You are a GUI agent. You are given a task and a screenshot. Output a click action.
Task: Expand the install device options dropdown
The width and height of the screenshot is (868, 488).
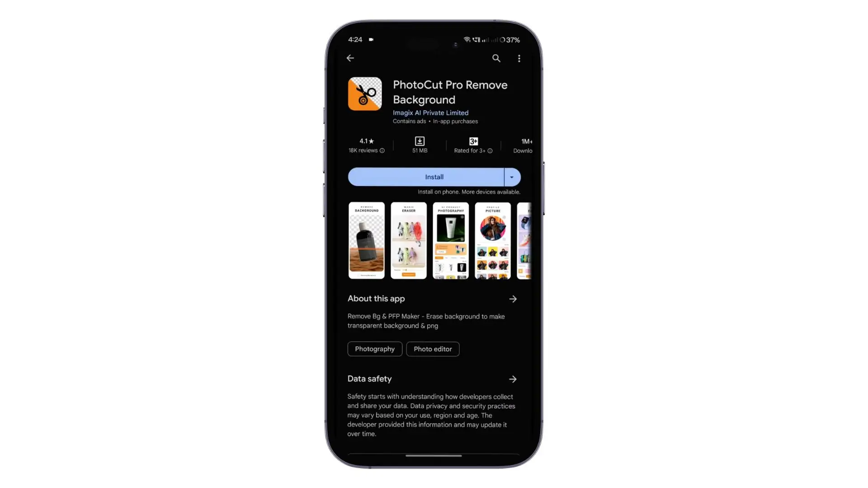[511, 177]
